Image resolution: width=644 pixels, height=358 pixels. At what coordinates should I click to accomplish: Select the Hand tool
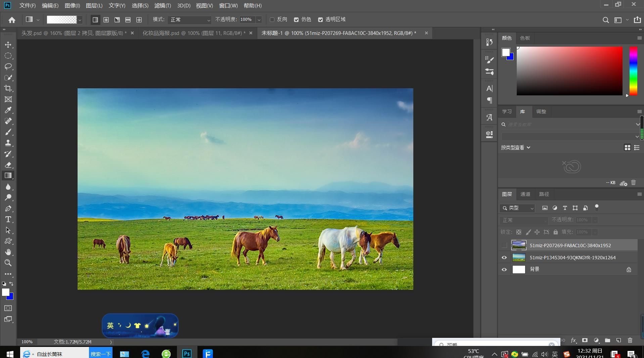(8, 252)
